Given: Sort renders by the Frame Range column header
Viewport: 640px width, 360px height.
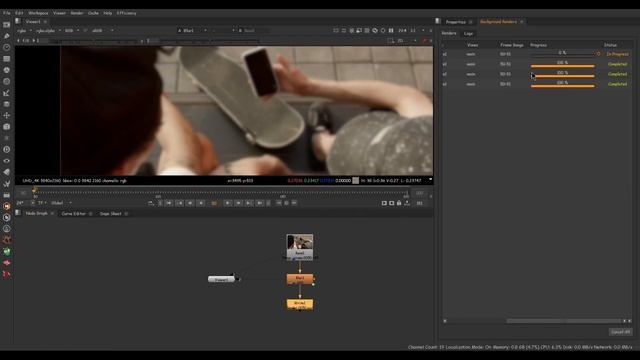Looking at the screenshot, I should point(512,45).
